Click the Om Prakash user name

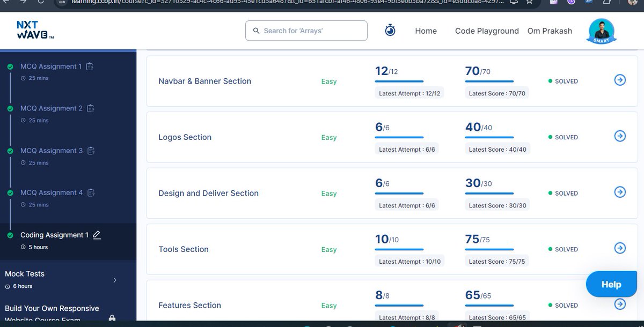coord(550,31)
